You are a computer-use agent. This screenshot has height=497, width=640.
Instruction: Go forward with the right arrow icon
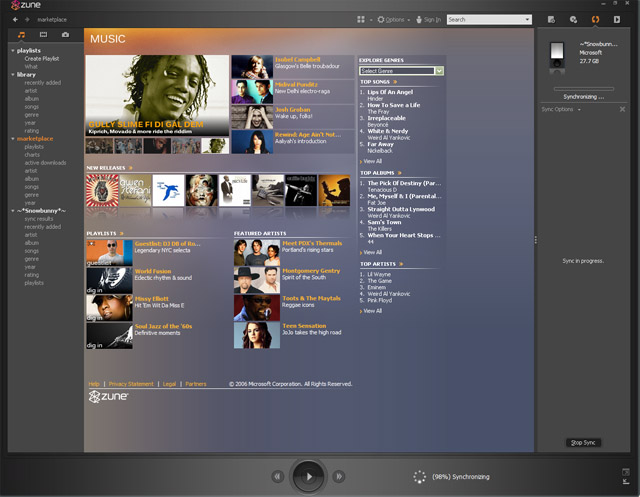point(27,20)
